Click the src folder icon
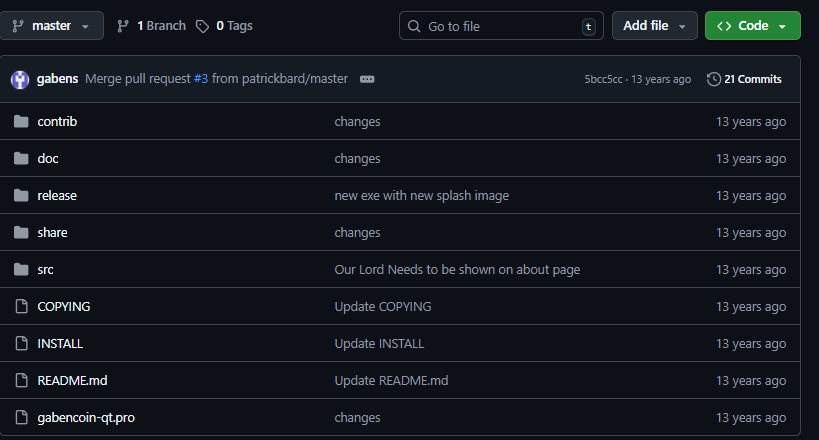Viewport: 819px width, 440px height. coord(21,270)
